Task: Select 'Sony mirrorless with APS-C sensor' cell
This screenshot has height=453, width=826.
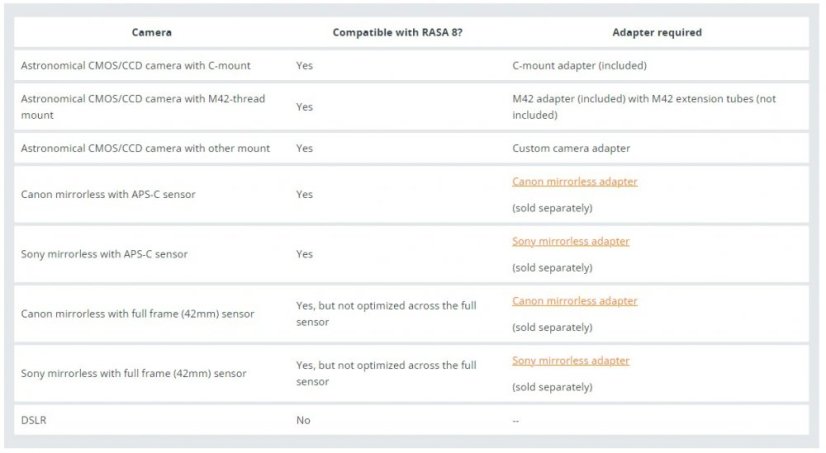Action: [104, 254]
